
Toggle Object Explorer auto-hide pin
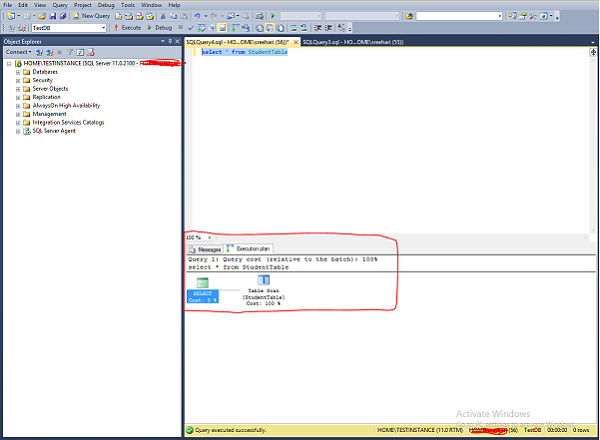click(x=170, y=41)
